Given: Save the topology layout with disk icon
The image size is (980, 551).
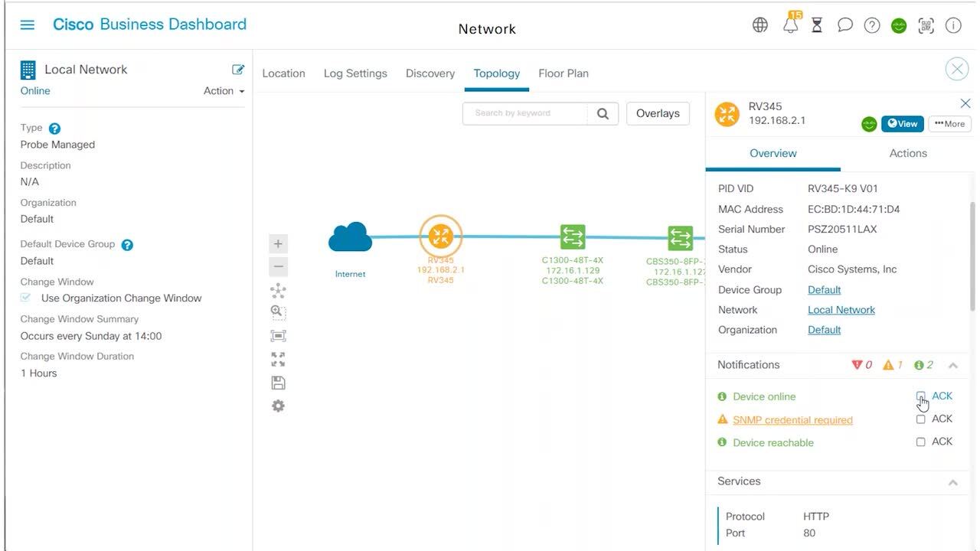Looking at the screenshot, I should tap(278, 382).
